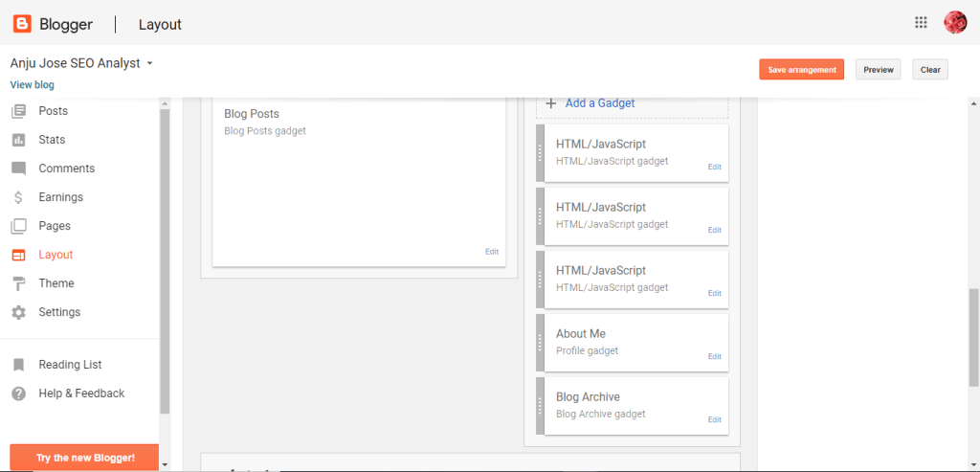The width and height of the screenshot is (980, 472).
Task: Expand the blog selector dropdown arrow
Action: (150, 63)
